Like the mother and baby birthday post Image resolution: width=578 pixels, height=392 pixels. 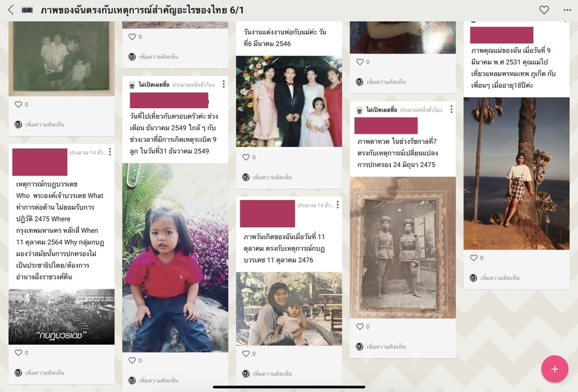click(246, 354)
